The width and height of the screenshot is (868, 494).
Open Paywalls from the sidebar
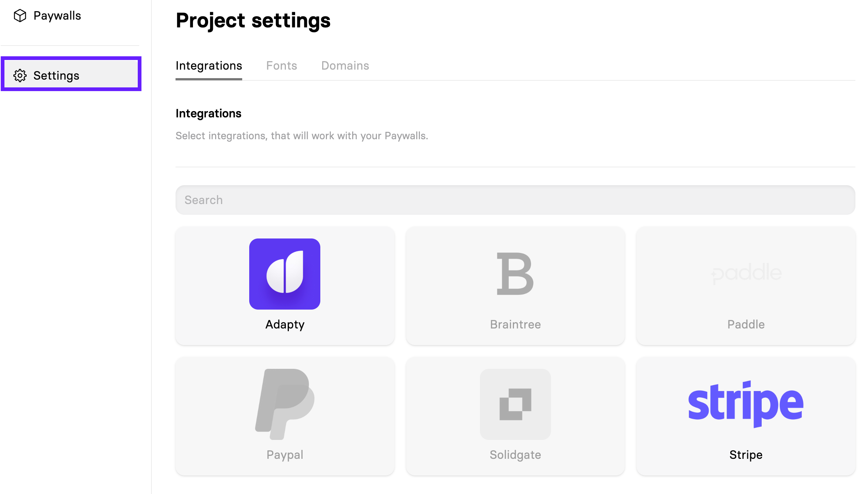click(x=57, y=16)
